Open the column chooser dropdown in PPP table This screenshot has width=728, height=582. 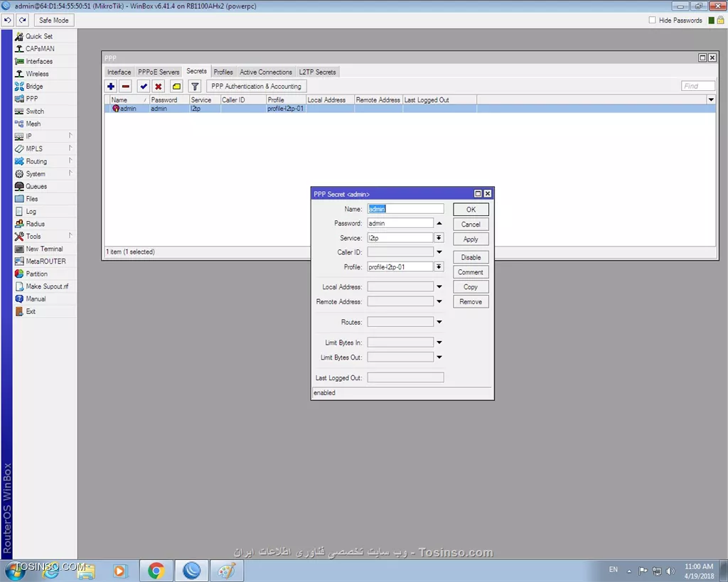[711, 99]
